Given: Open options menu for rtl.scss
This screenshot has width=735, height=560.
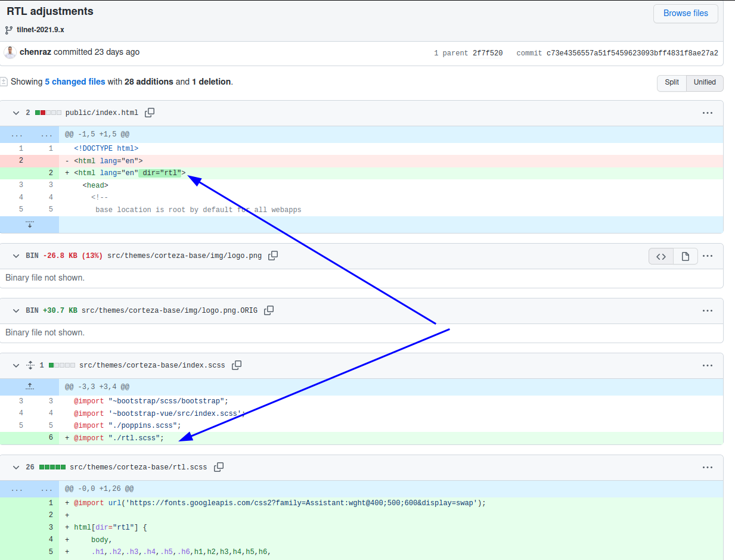Looking at the screenshot, I should (x=708, y=467).
